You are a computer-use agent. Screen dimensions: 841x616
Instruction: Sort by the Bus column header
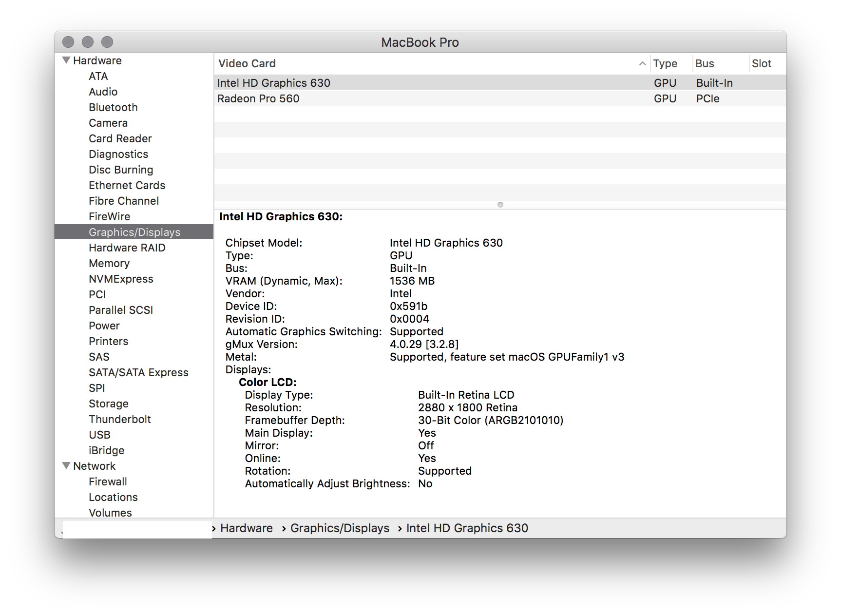coord(705,63)
